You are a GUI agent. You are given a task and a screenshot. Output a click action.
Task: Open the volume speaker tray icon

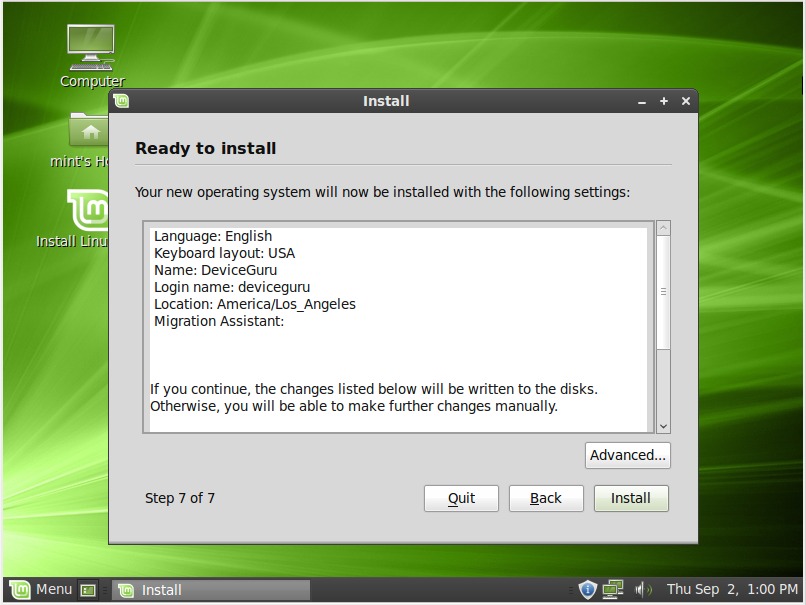(643, 589)
